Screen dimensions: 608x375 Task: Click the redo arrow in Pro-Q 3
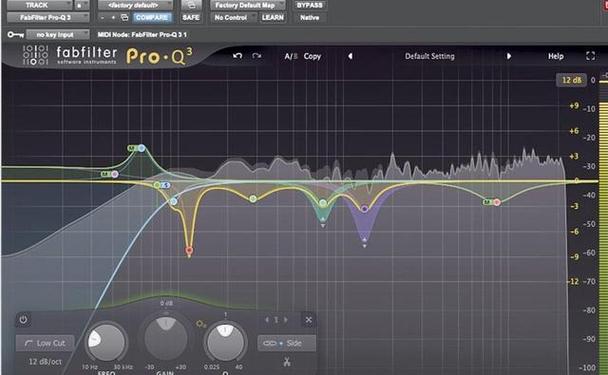pos(256,56)
